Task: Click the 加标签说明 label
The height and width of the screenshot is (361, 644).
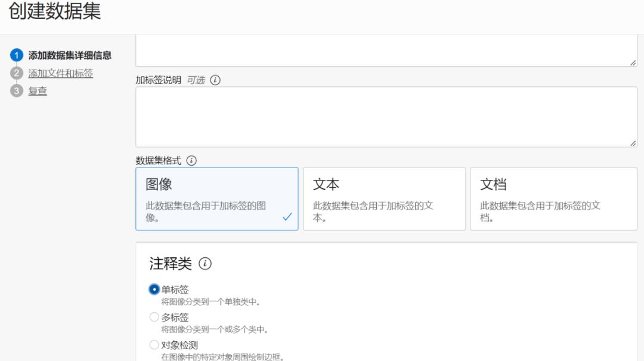Action: [159, 80]
